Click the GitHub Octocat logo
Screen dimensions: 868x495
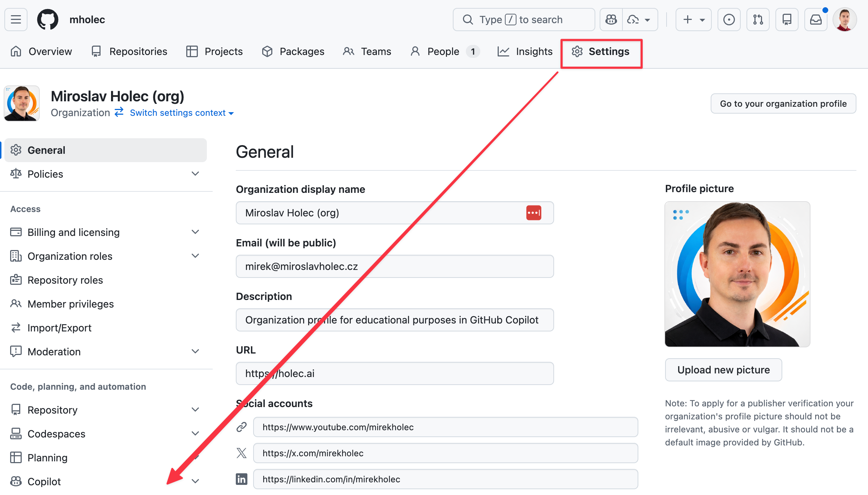pos(47,20)
